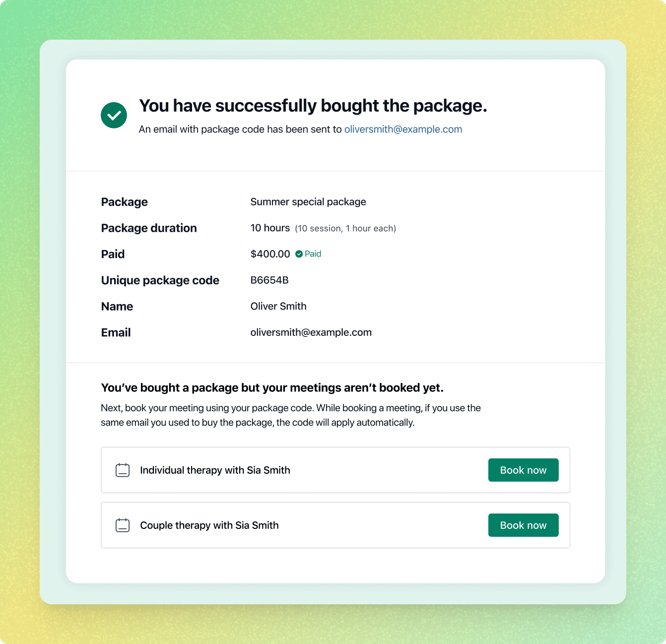Click the small green Paid check icon

pos(299,254)
